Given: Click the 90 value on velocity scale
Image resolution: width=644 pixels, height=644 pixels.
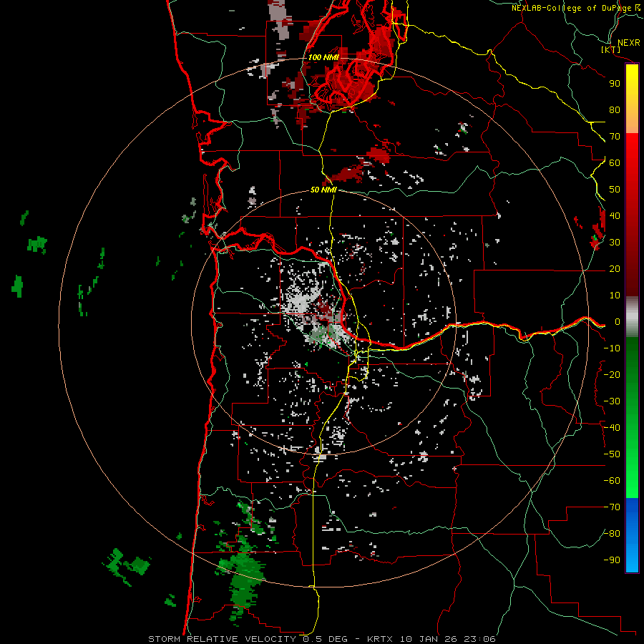Looking at the screenshot, I should 615,84.
